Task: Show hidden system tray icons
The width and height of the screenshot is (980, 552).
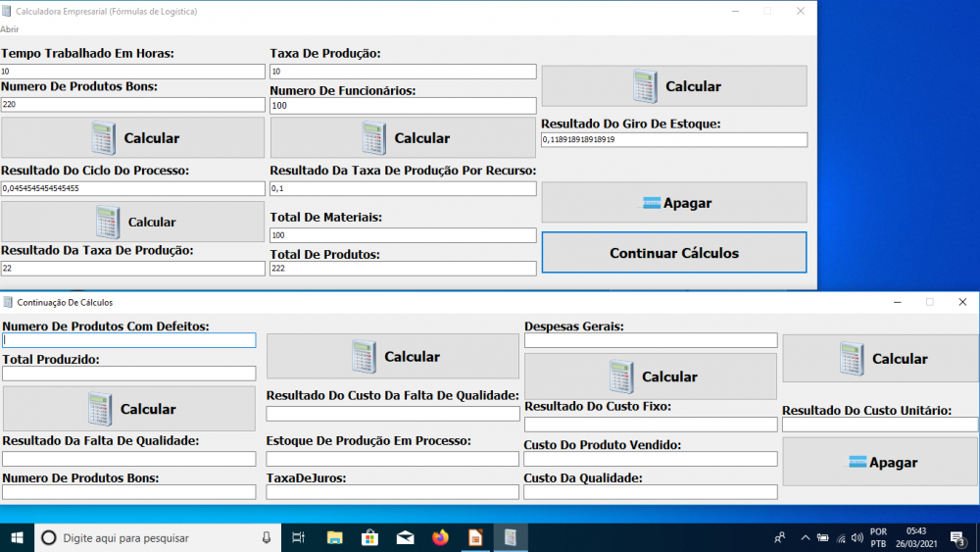Action: [805, 537]
